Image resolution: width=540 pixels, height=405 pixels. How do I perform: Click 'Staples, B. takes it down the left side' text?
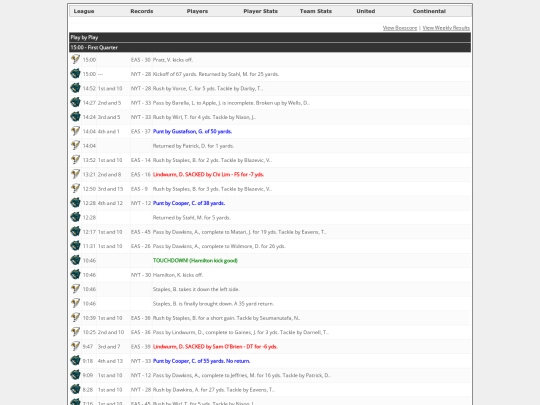[x=196, y=289]
